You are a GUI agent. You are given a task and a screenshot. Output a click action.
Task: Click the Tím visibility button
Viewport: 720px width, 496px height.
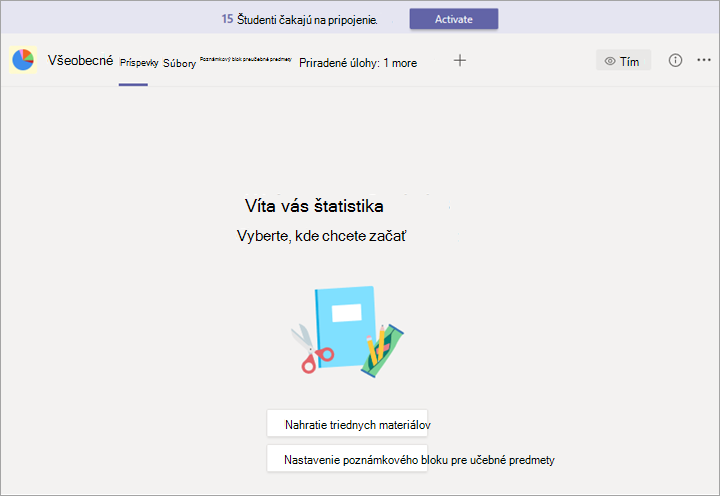click(x=623, y=61)
